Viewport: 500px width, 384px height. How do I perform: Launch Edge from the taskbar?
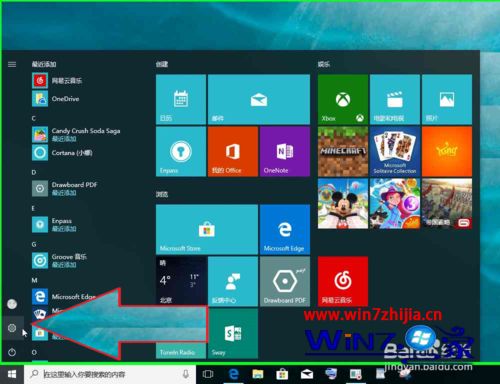[234, 374]
